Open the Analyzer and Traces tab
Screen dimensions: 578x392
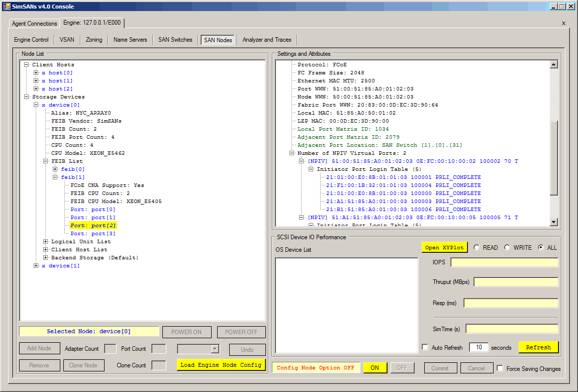pyautogui.click(x=266, y=40)
